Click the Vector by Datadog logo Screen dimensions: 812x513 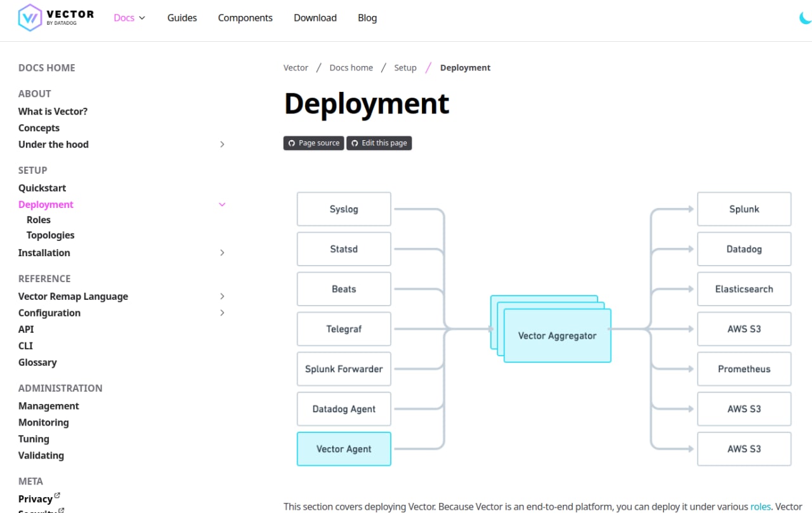click(56, 18)
